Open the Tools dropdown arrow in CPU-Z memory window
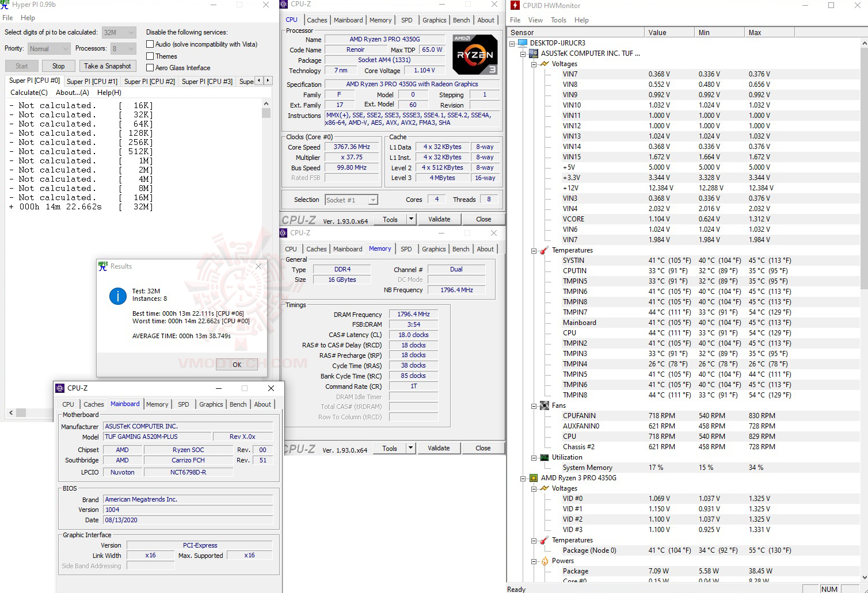The height and width of the screenshot is (593, 868). tap(410, 448)
